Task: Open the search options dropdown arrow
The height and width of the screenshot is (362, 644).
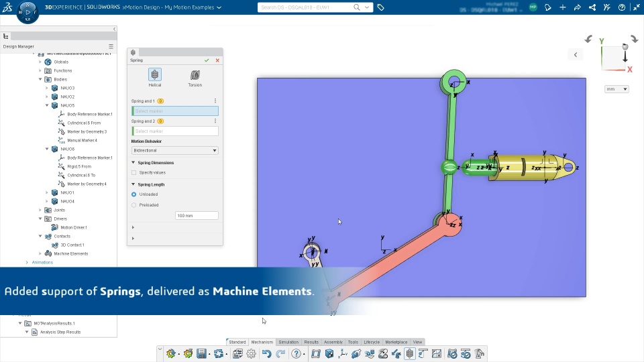Action: pyautogui.click(x=367, y=7)
